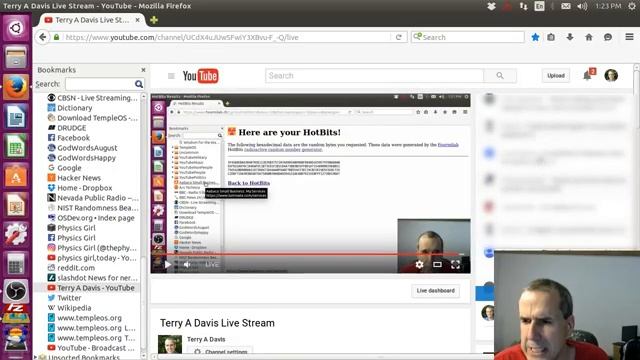This screenshot has height=360, width=640.
Task: Open the GodWordsAugust bookmark
Action: tap(82, 148)
